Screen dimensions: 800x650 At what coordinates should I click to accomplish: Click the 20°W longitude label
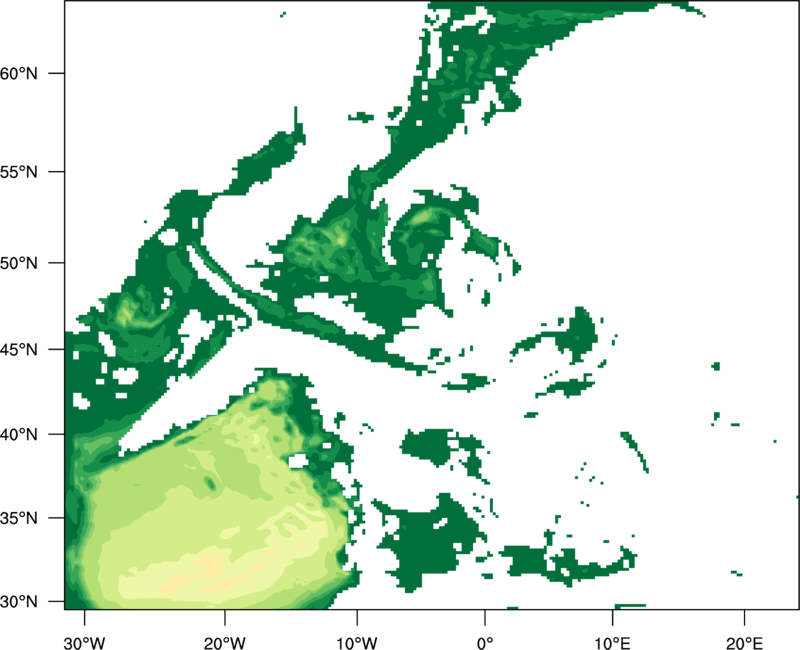click(224, 642)
